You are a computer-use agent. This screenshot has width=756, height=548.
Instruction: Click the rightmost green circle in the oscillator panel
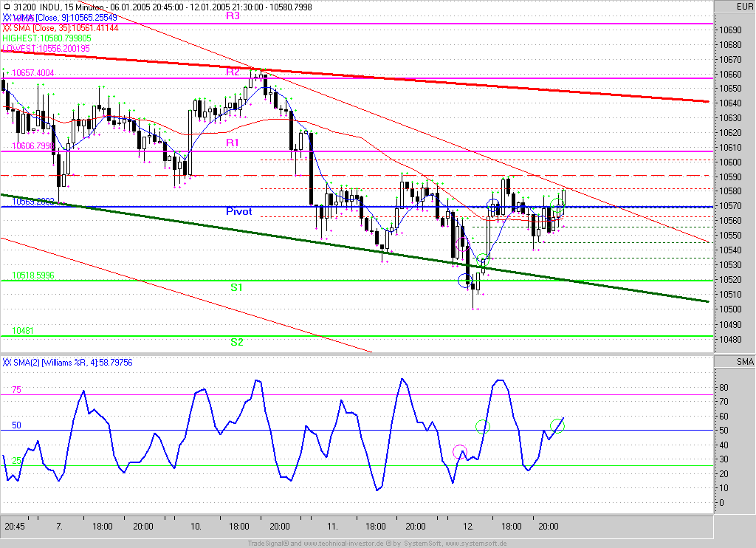(557, 426)
